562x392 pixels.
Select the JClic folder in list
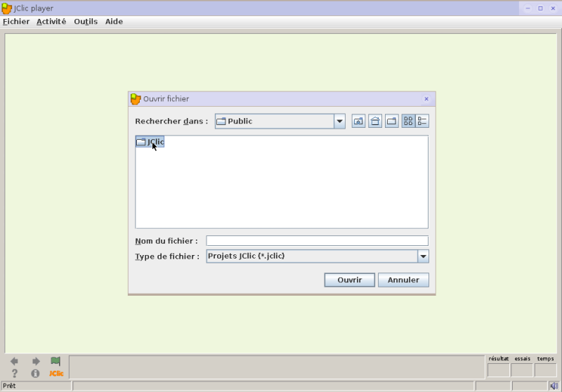[150, 141]
